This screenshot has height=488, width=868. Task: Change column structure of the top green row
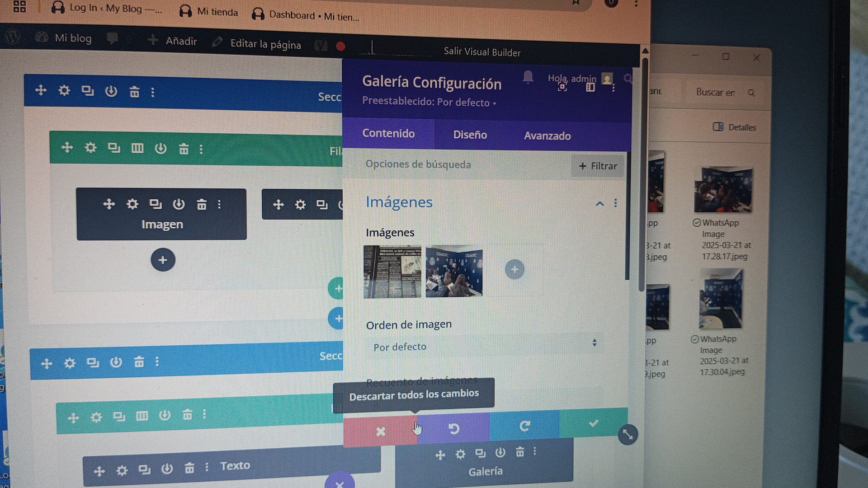point(137,148)
